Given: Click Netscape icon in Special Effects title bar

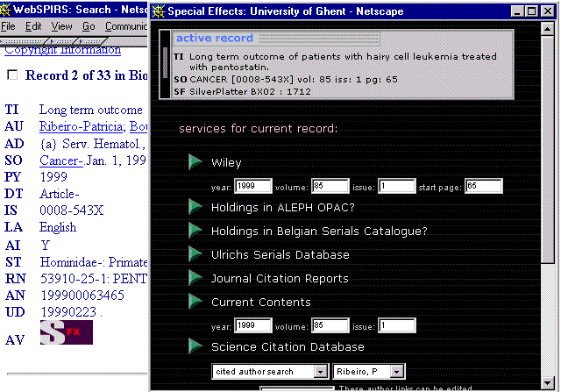Looking at the screenshot, I should coord(159,11).
